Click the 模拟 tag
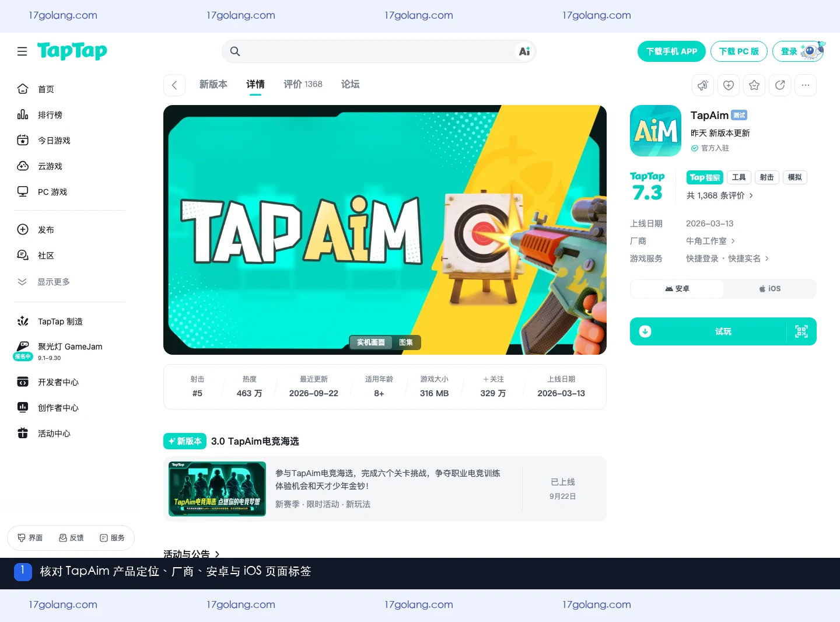840x622 pixels. click(x=795, y=177)
